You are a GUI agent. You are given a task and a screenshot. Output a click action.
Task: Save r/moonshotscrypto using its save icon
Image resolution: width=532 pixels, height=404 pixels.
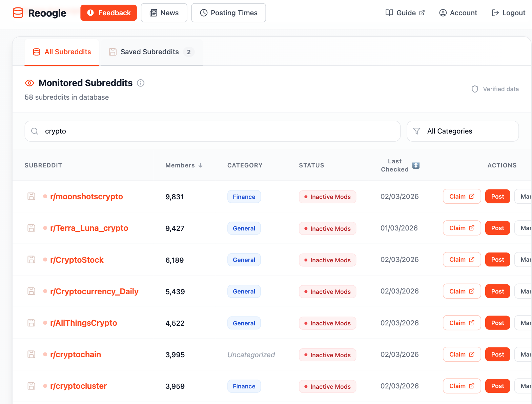pyautogui.click(x=32, y=197)
